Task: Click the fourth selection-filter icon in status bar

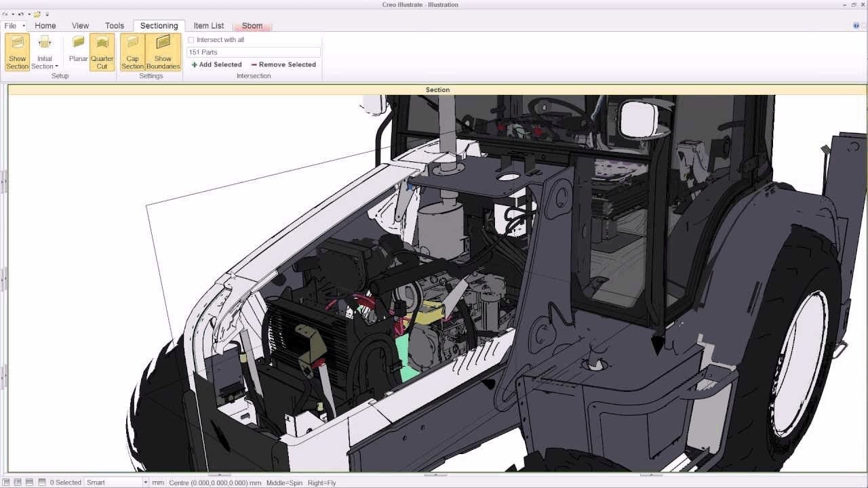Action: [x=42, y=483]
